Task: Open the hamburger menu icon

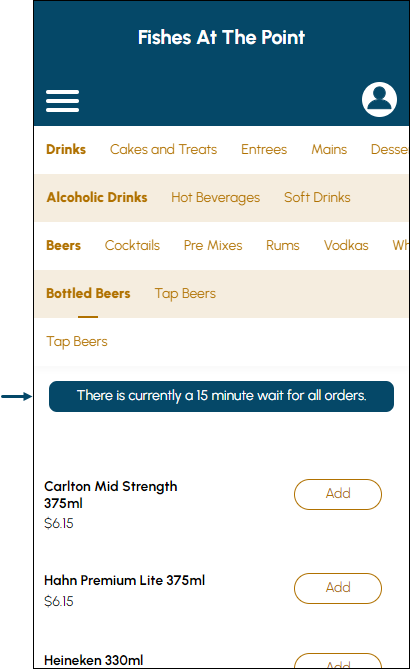Action: [62, 101]
